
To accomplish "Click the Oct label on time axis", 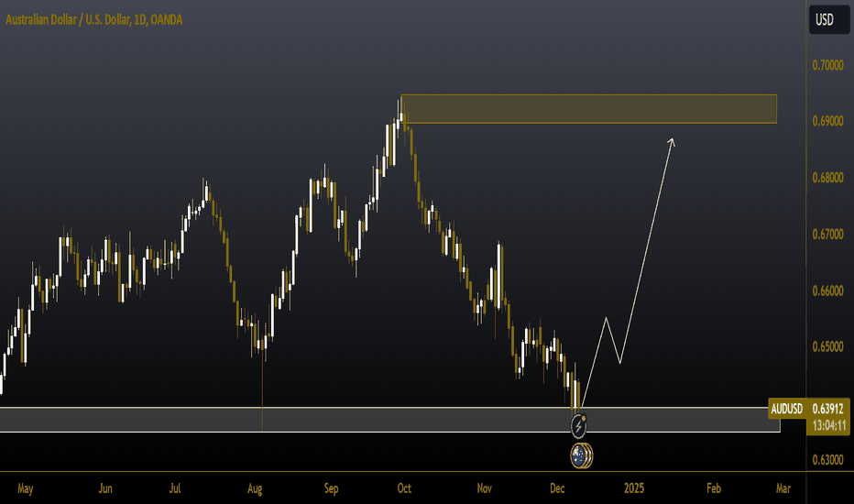I will [x=404, y=488].
